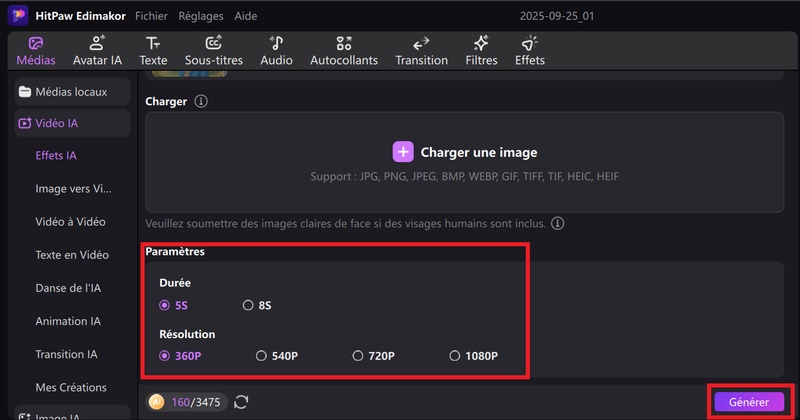Expand the Médias locaux folder
This screenshot has width=800, height=420.
tap(71, 92)
